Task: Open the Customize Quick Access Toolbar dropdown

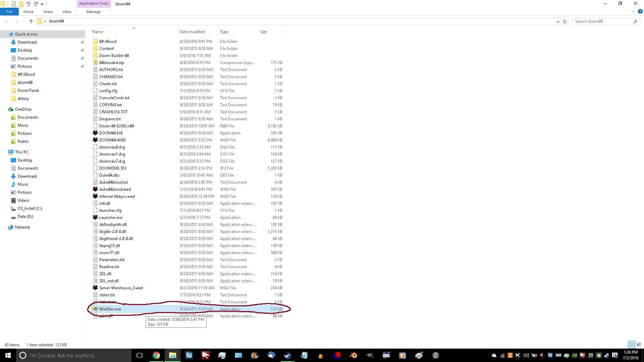Action: (x=42, y=4)
